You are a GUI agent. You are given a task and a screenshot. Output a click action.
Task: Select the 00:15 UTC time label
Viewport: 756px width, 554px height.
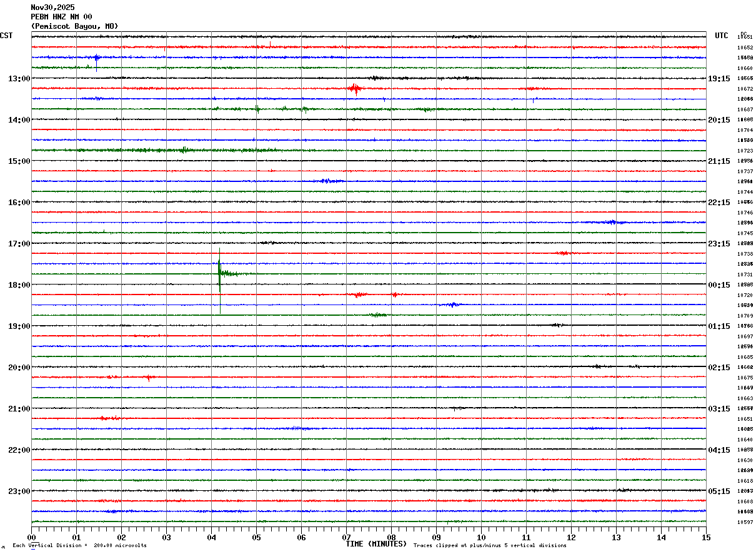tap(719, 285)
